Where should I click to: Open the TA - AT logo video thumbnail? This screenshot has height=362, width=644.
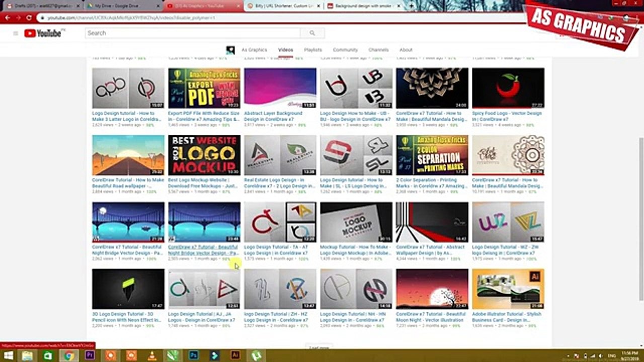[x=280, y=222]
